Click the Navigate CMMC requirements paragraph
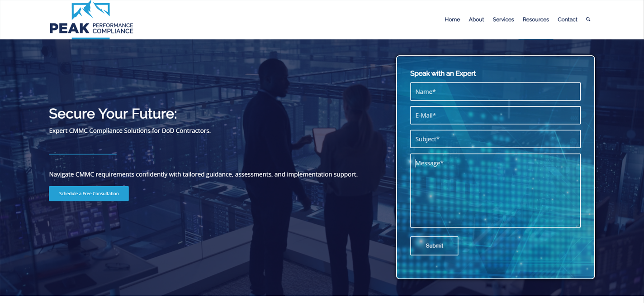Viewport: 644px width, 303px height. (203, 174)
